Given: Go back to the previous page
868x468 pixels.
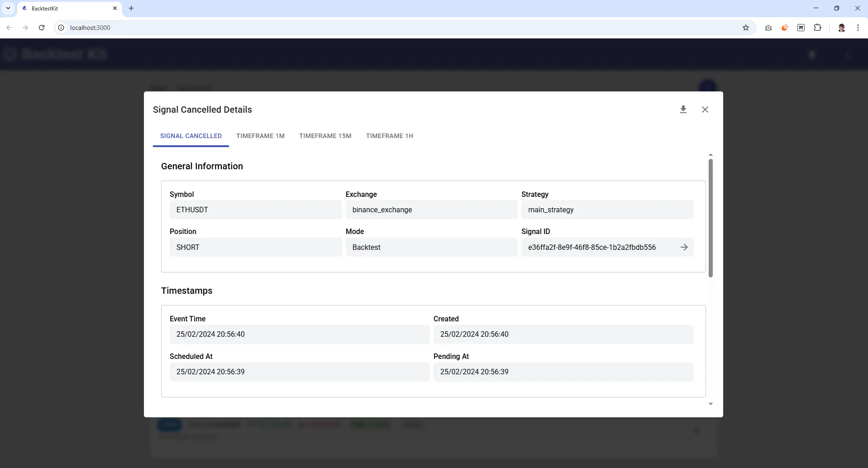Looking at the screenshot, I should 9,28.
